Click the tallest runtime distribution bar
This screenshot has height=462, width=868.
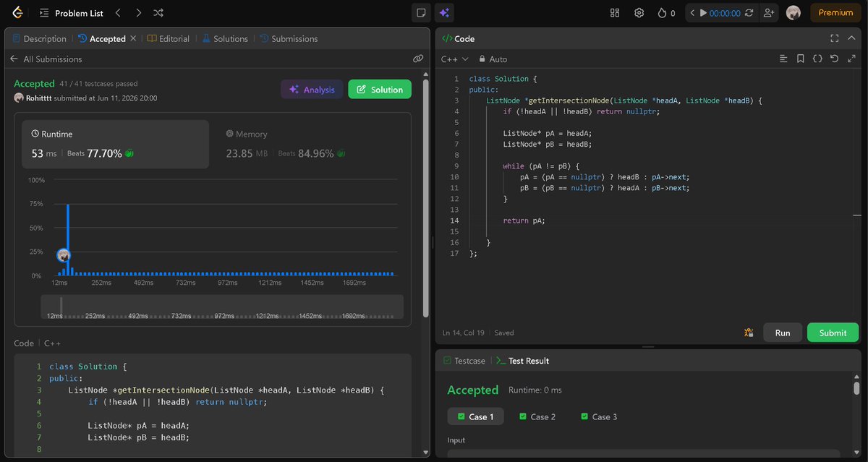[68, 239]
